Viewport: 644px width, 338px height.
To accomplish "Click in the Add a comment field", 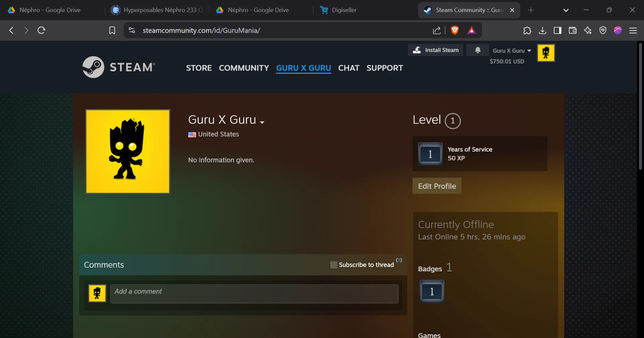I will pos(254,294).
